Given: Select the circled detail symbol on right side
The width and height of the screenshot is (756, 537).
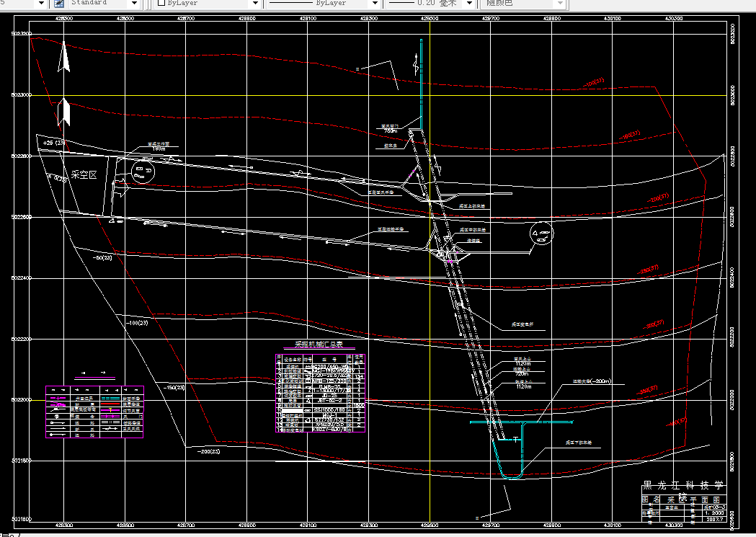Looking at the screenshot, I should pyautogui.click(x=541, y=234).
